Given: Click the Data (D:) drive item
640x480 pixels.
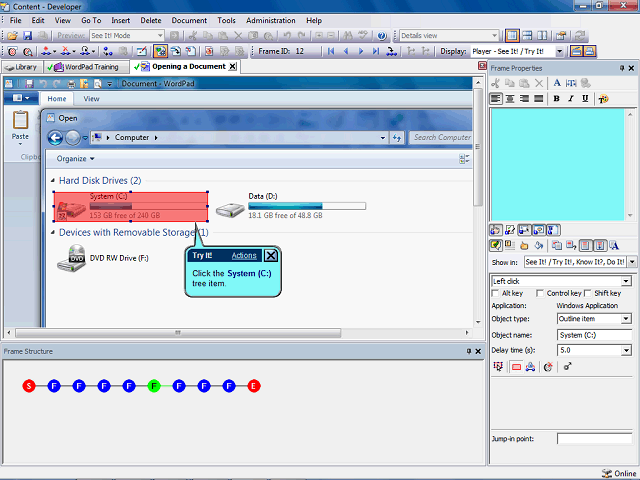Looking at the screenshot, I should [291, 207].
